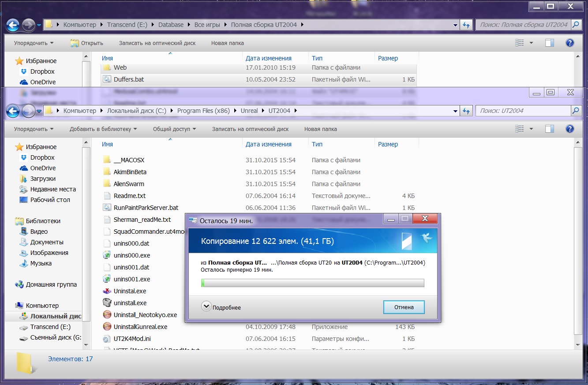This screenshot has height=385, width=588.
Task: Click Back arrow in UT2004 window
Action: pos(13,111)
